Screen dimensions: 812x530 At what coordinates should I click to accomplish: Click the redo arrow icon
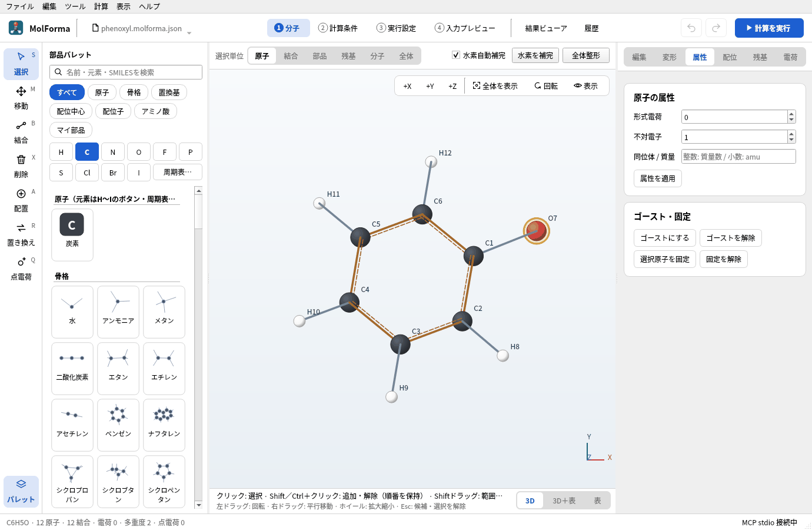pos(716,28)
